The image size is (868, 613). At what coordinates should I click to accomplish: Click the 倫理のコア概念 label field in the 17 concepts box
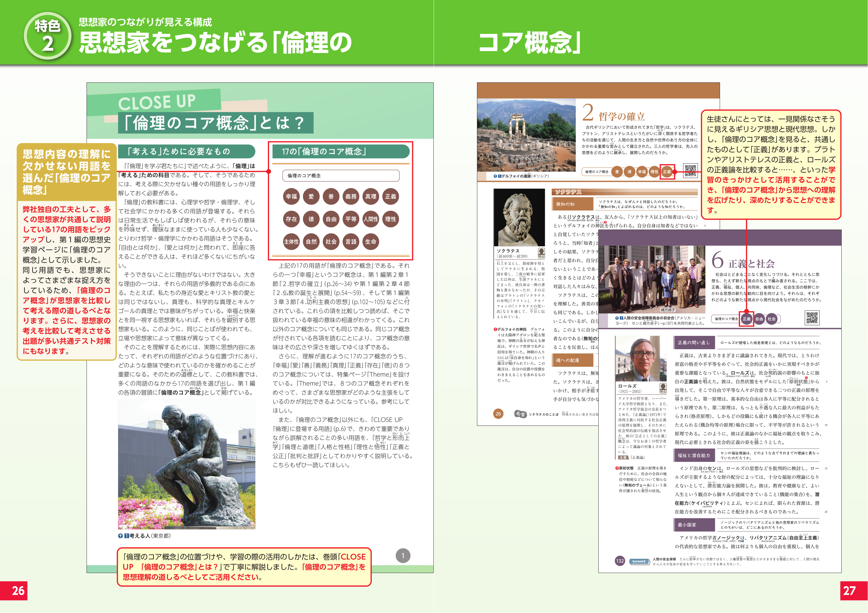click(x=341, y=176)
